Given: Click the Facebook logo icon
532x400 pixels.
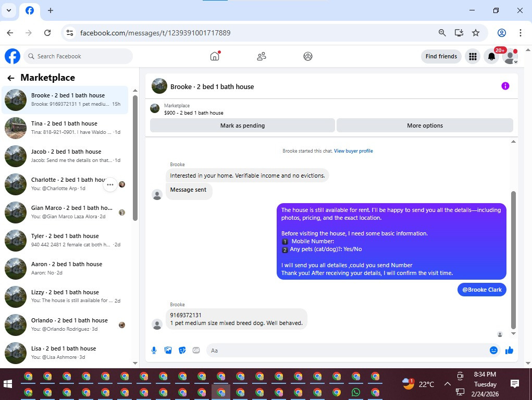Looking at the screenshot, I should coord(13,56).
